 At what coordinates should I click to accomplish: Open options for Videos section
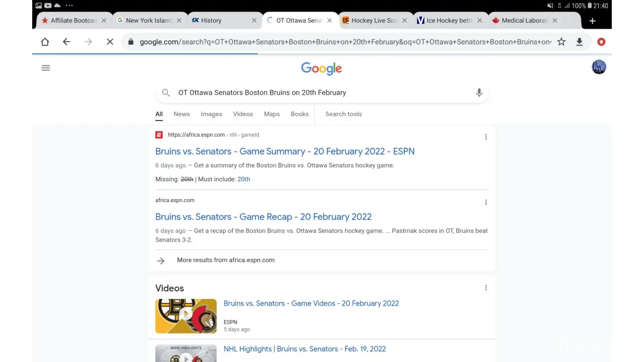click(486, 288)
